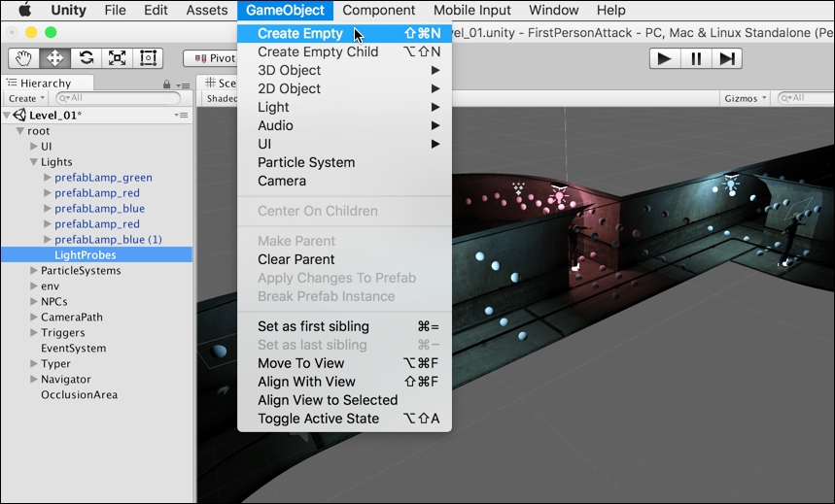Screen dimensions: 835x504
Task: Open the Light submenu
Action: click(x=344, y=107)
